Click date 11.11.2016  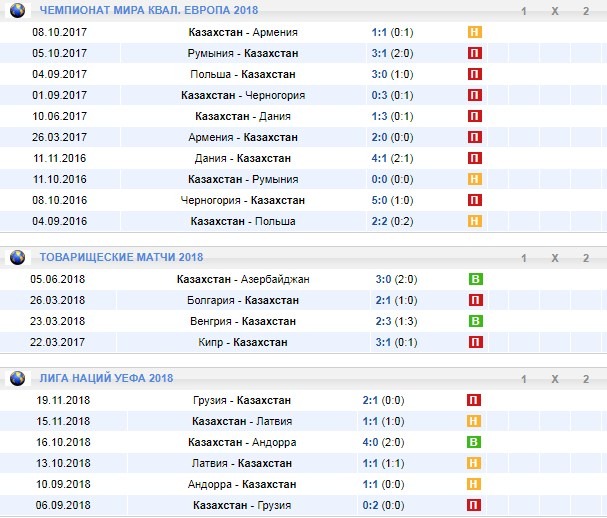pos(60,158)
